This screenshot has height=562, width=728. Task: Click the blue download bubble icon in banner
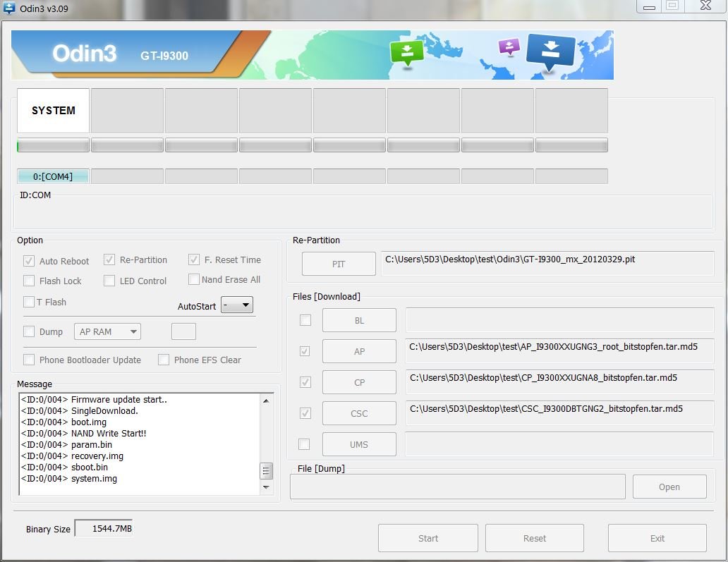[x=551, y=52]
